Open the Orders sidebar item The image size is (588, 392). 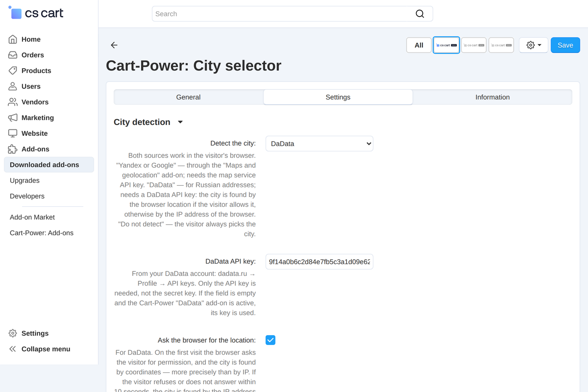(32, 55)
